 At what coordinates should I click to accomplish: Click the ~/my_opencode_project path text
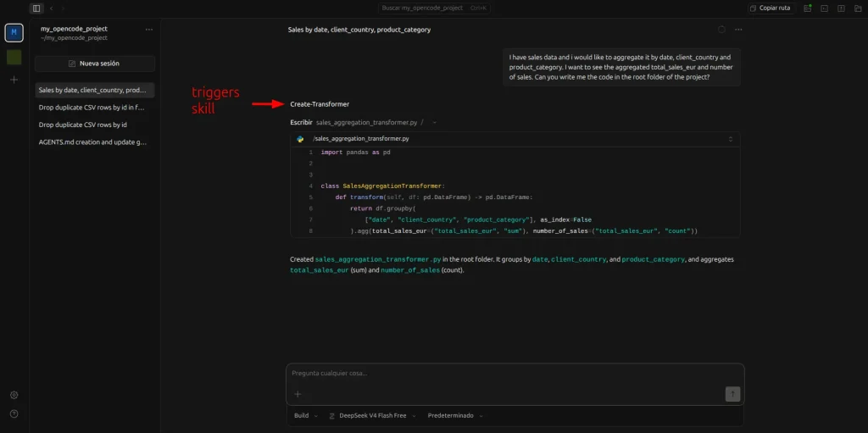(75, 37)
